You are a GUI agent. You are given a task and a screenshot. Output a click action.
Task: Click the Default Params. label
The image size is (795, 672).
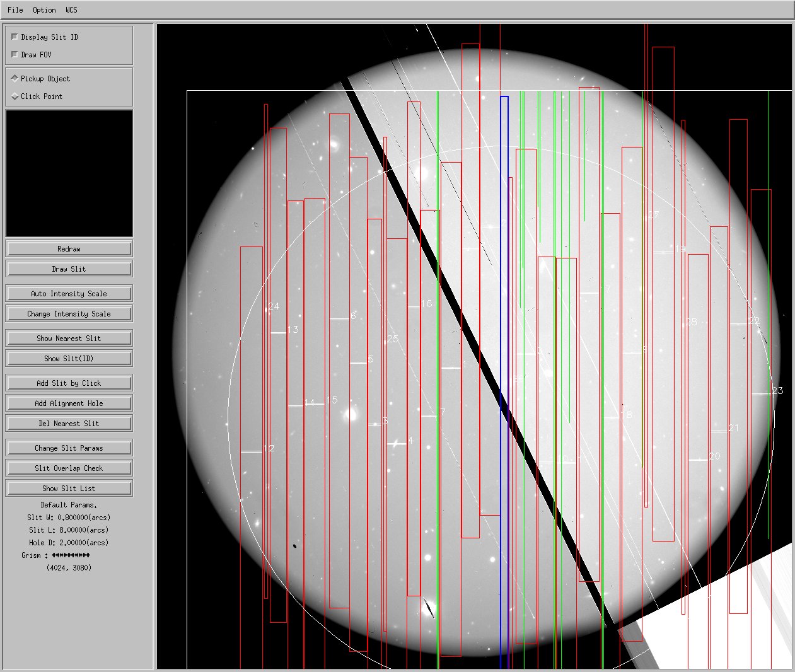(x=69, y=505)
